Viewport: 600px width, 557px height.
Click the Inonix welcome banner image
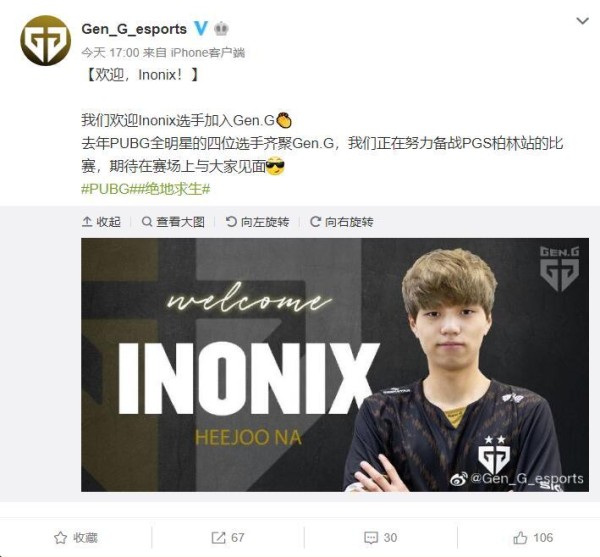[335, 365]
